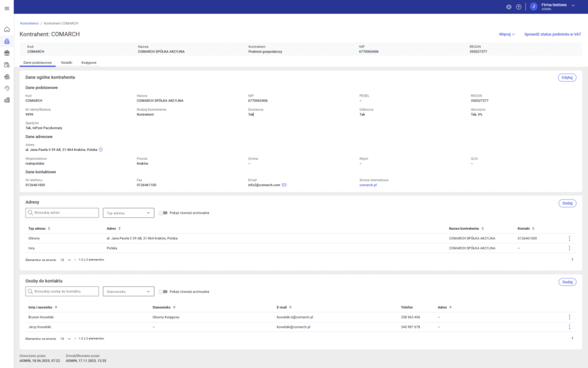588x368 pixels.
Task: Add a new contact person with Dodaj
Action: [x=567, y=282]
